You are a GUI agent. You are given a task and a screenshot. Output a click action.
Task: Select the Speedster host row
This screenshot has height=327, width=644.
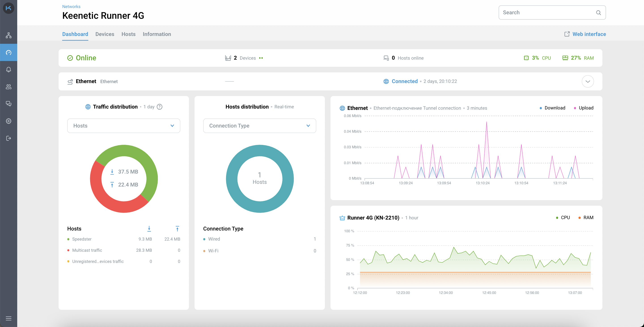point(123,239)
